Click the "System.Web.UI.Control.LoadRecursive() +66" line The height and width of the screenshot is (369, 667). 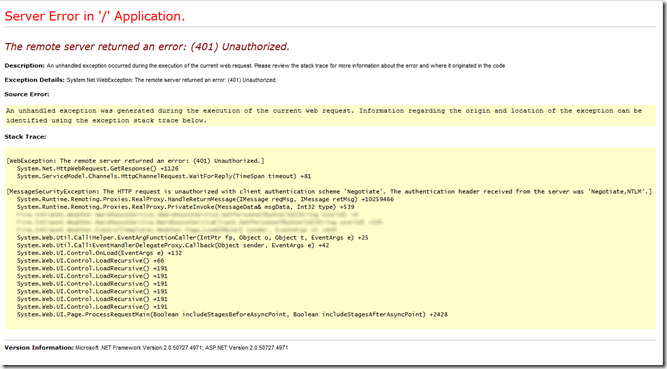click(x=91, y=261)
